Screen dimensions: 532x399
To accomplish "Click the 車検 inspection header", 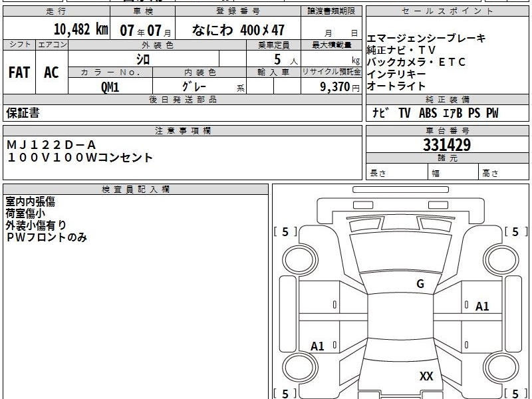I will [x=143, y=11].
